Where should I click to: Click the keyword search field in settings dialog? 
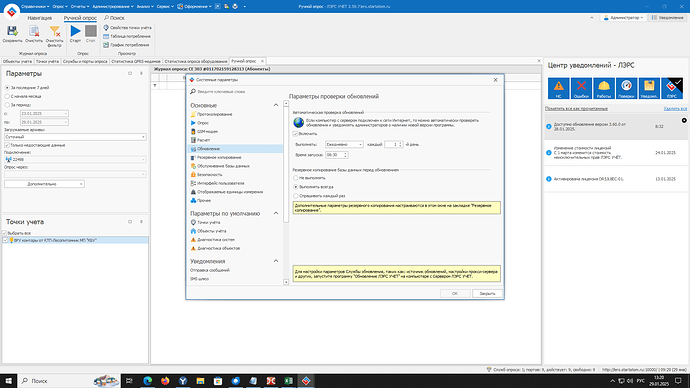235,92
